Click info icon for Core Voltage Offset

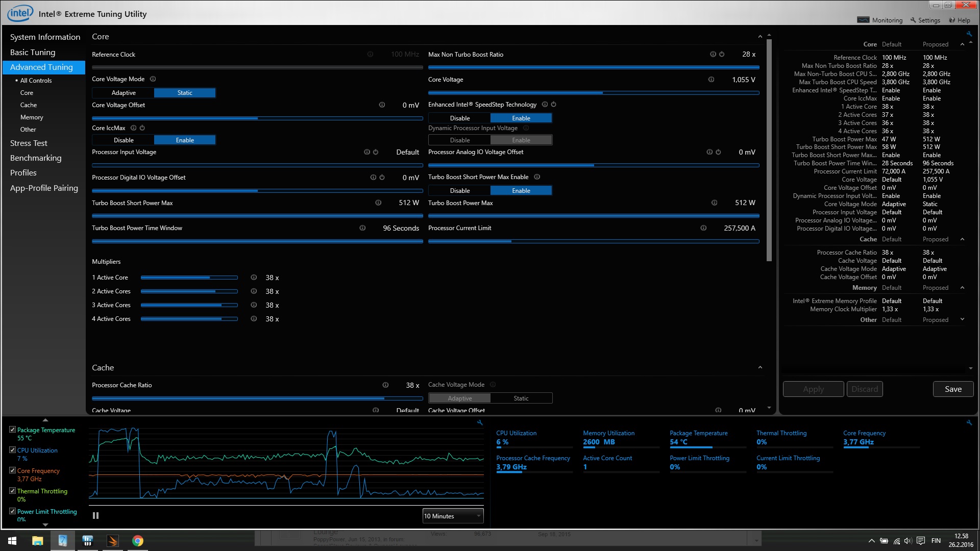coord(382,105)
